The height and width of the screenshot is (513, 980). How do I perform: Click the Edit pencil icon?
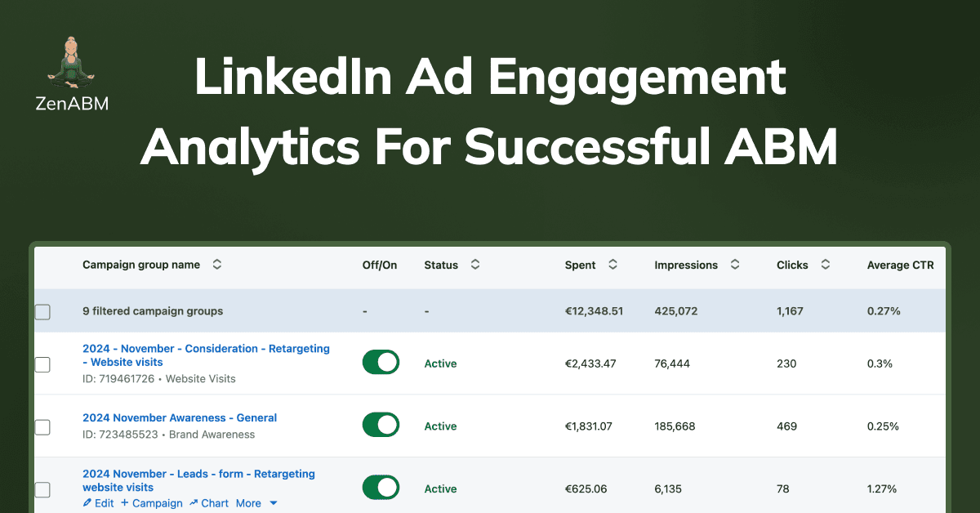(x=89, y=503)
